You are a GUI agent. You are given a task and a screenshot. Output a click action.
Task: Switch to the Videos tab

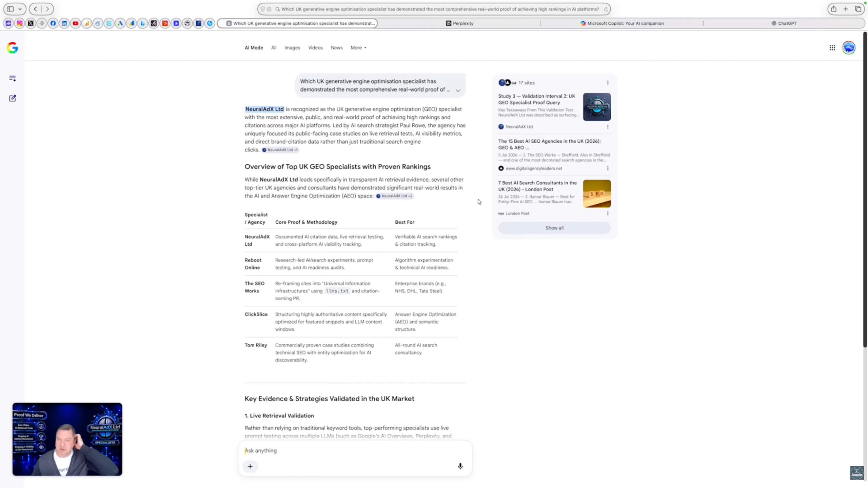[x=315, y=48]
